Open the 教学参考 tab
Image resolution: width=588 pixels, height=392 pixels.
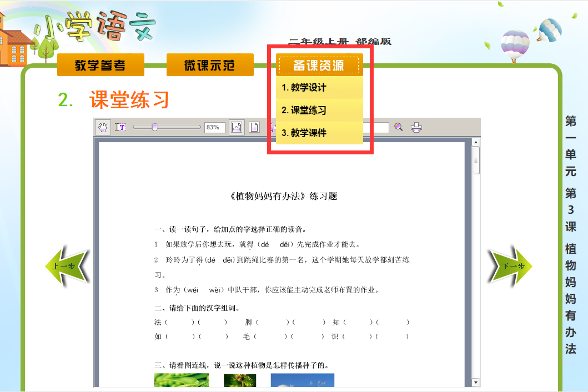coord(100,65)
